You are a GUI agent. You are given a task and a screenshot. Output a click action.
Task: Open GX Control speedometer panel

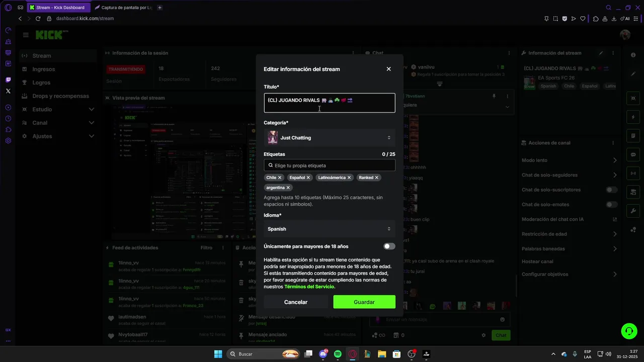pyautogui.click(x=8, y=31)
